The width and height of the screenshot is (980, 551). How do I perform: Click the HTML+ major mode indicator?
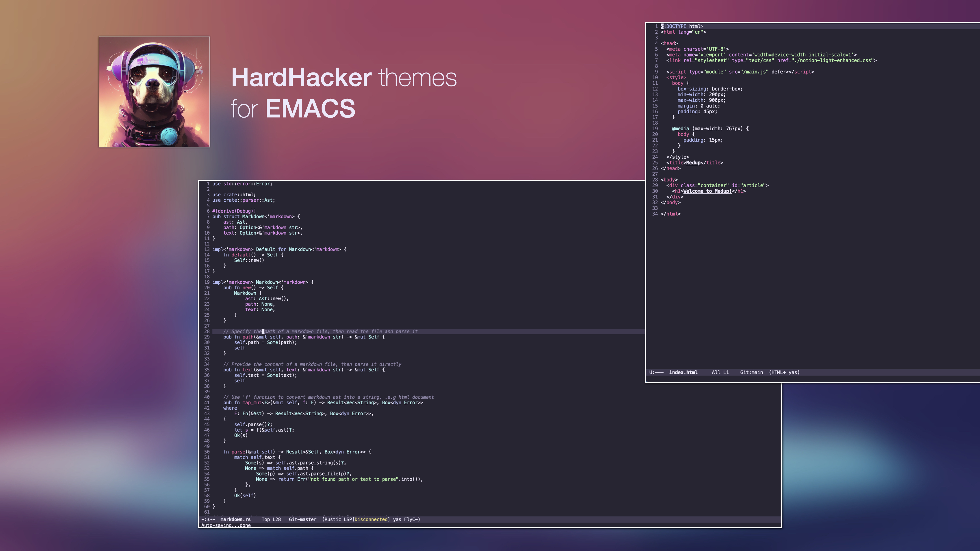(778, 372)
